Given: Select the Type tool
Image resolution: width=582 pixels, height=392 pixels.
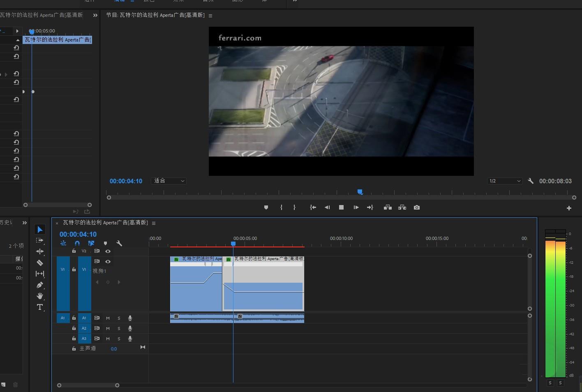Looking at the screenshot, I should [x=40, y=307].
